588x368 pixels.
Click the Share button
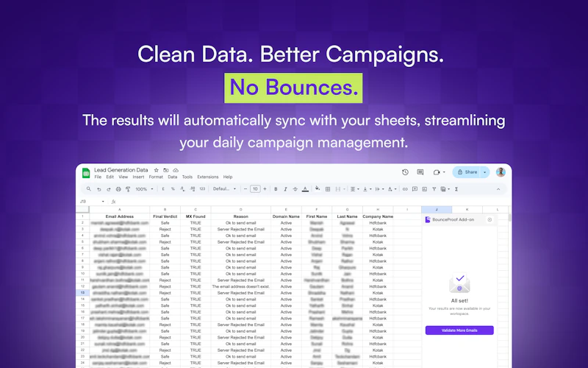coord(467,172)
